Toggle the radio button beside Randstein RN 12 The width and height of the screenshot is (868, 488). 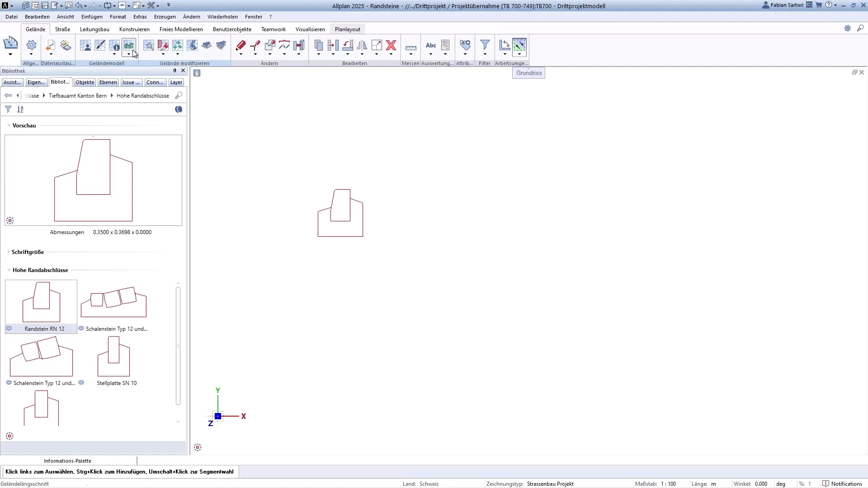pos(9,328)
